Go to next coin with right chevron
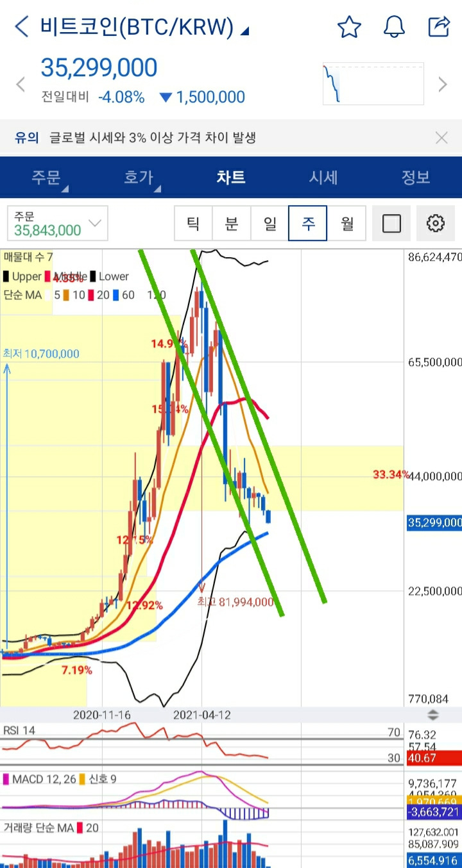 (x=442, y=84)
